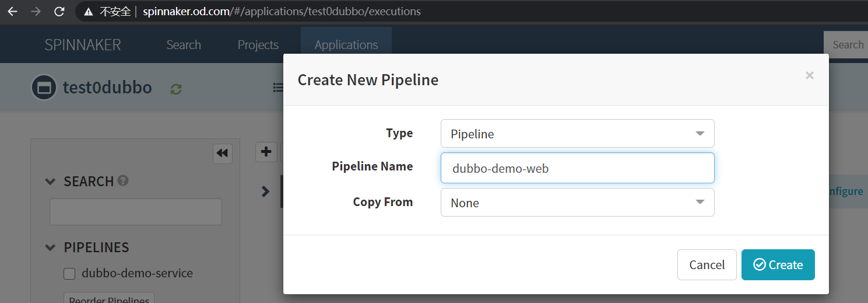The width and height of the screenshot is (868, 303).
Task: Refresh test0dubbo with the green refresh icon
Action: (x=176, y=89)
